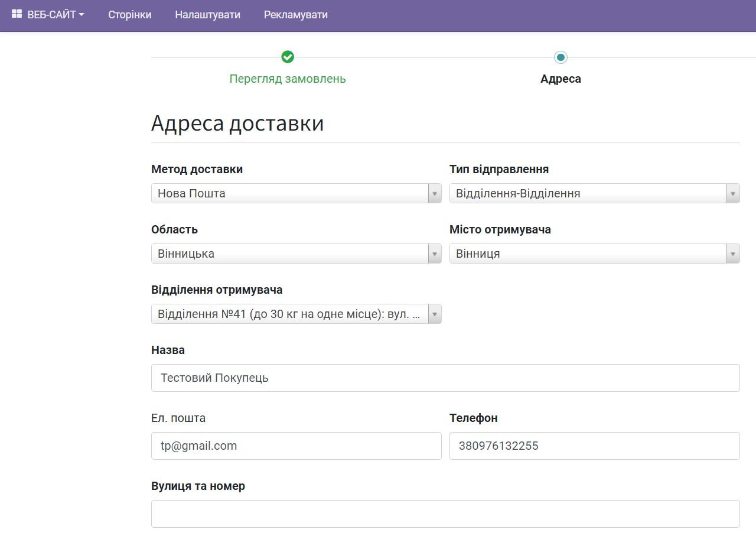The height and width of the screenshot is (539, 756).
Task: Click the Область label
Action: click(174, 229)
